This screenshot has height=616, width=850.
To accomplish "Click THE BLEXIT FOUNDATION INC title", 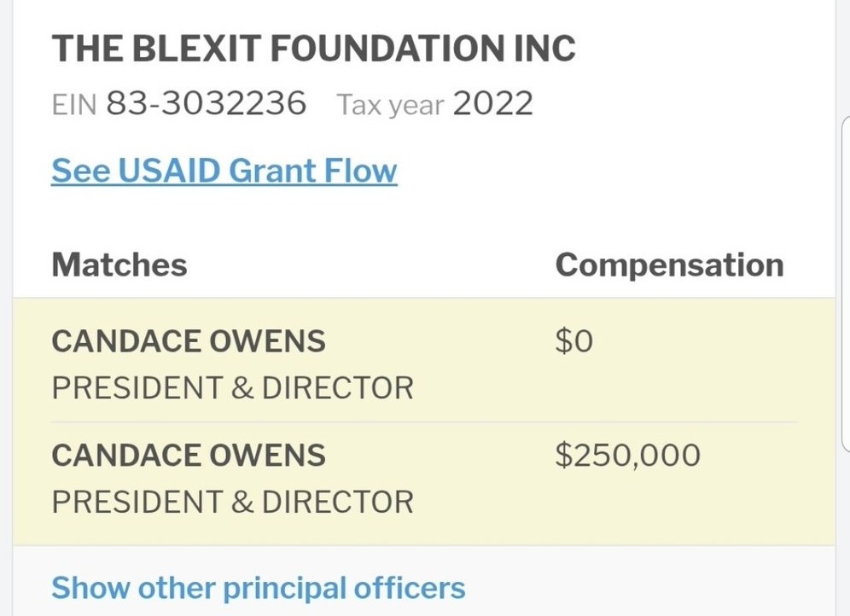I will 313,48.
